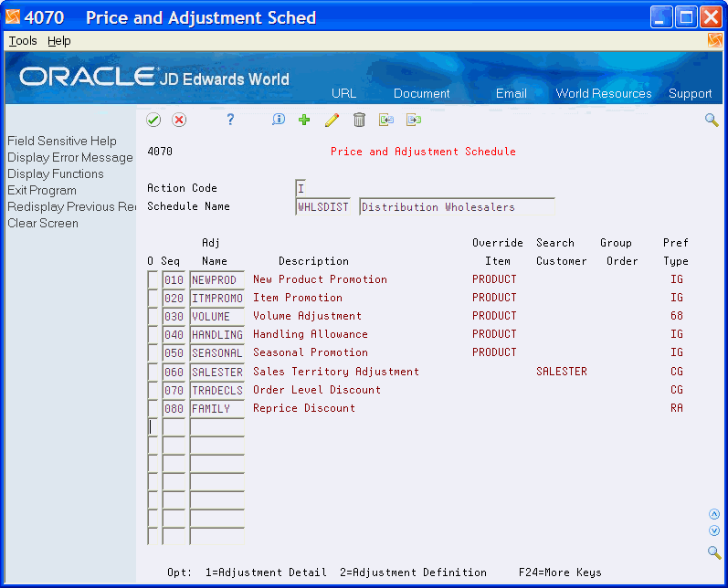Click pref type RA for Family row
Image resolution: width=728 pixels, height=588 pixels.
[x=677, y=408]
